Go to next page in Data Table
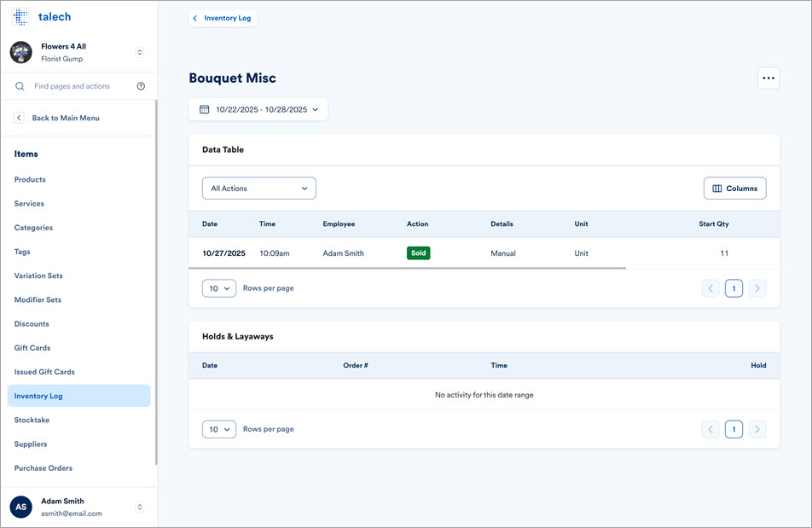This screenshot has height=528, width=812. pyautogui.click(x=757, y=288)
